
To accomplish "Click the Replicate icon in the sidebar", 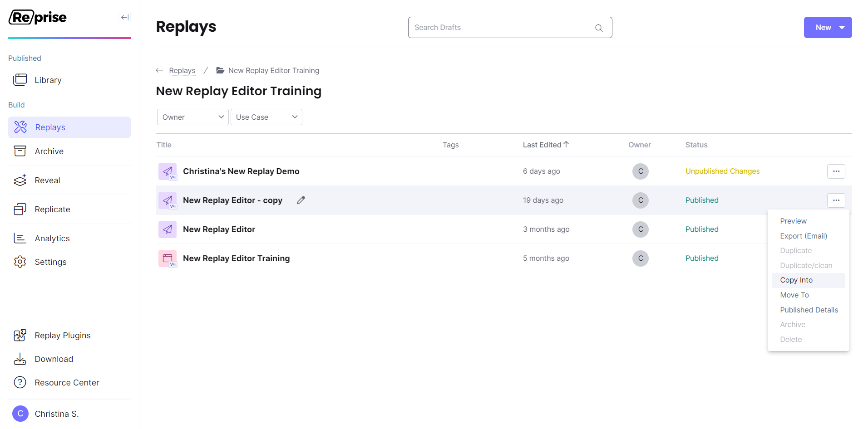I will coord(20,209).
